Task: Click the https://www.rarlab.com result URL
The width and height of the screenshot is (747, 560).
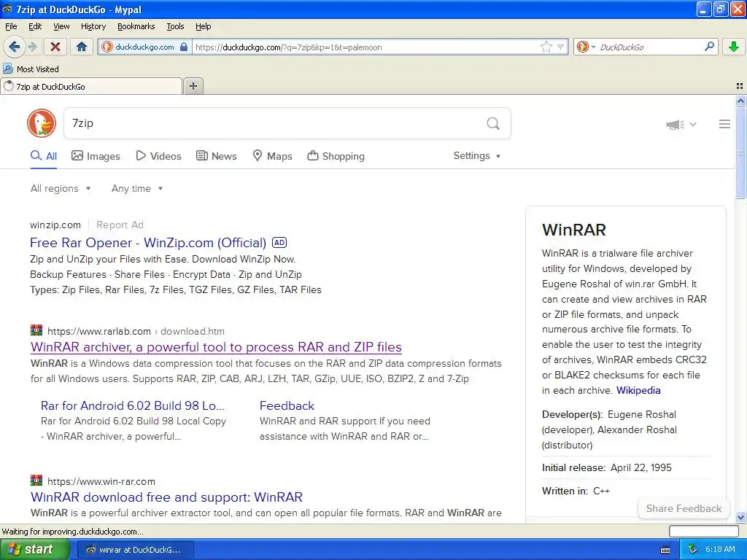Action: coord(99,332)
